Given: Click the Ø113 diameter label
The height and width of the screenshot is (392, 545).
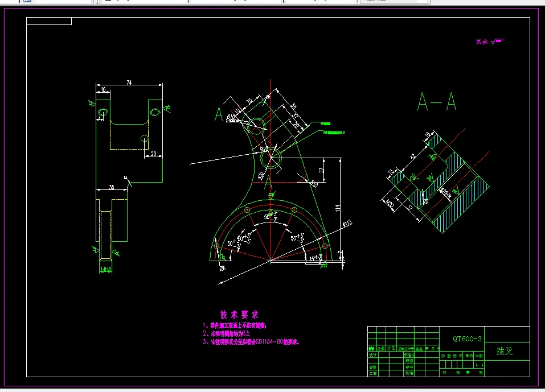Looking at the screenshot, I should pos(347,224).
